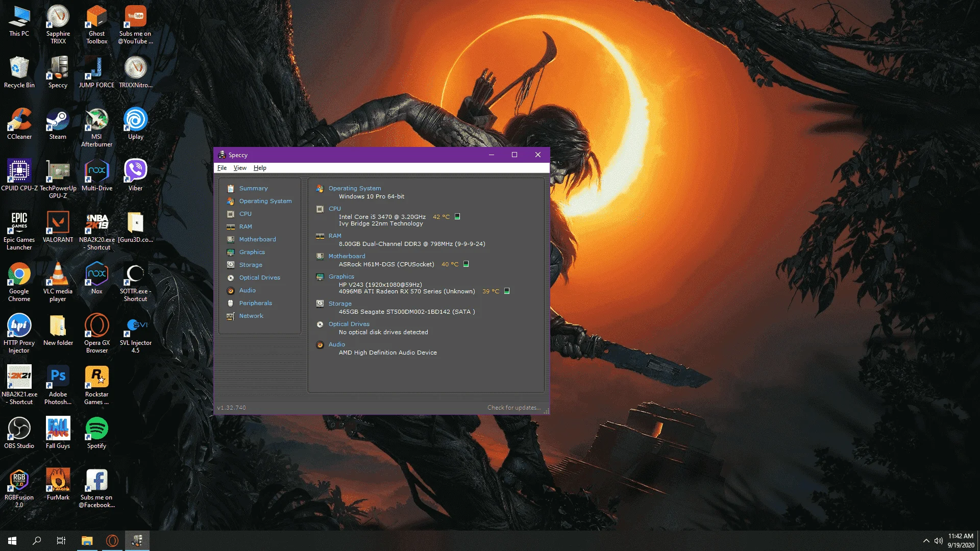Select Audio in the Speccy sidebar
The image size is (980, 551).
(x=248, y=290)
